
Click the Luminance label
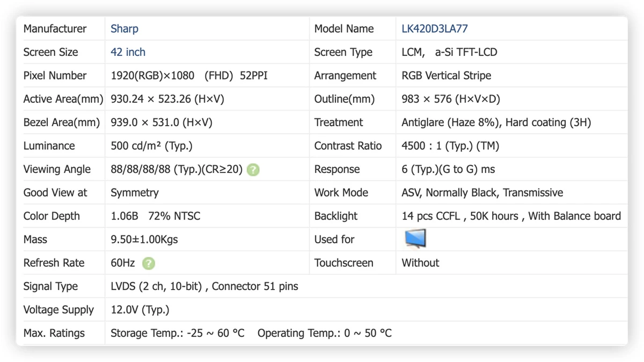(49, 146)
